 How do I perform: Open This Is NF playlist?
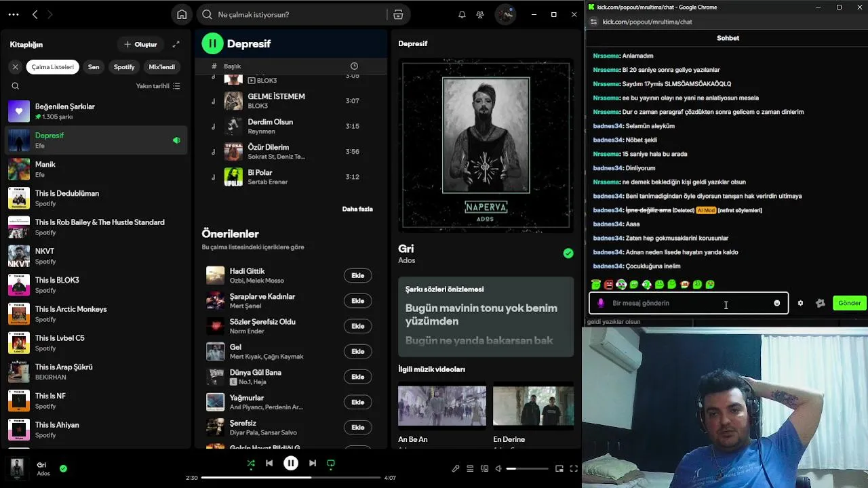[x=96, y=401]
